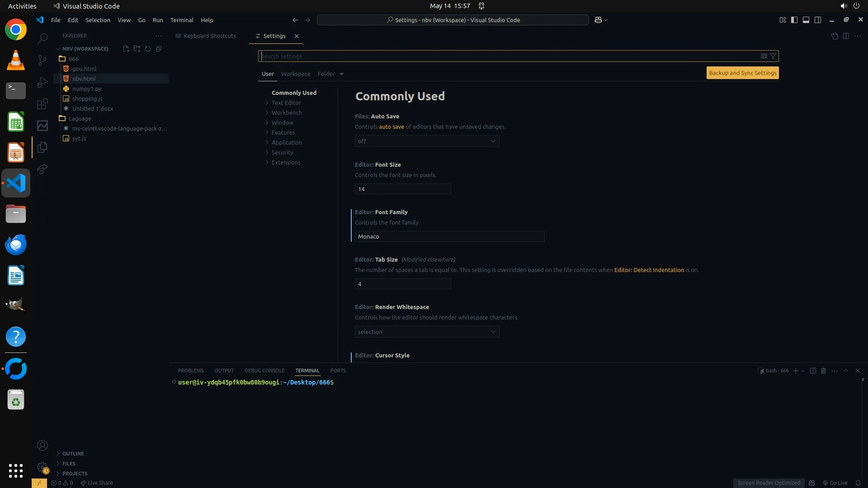Open the Search view in activity bar

point(42,39)
